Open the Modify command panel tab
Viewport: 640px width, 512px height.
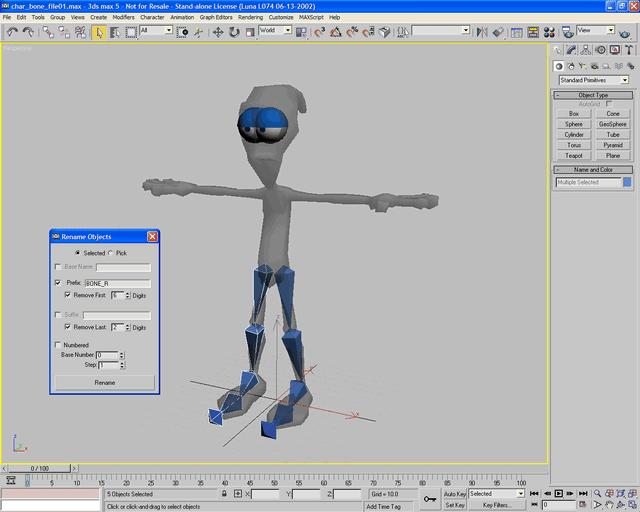(571, 50)
